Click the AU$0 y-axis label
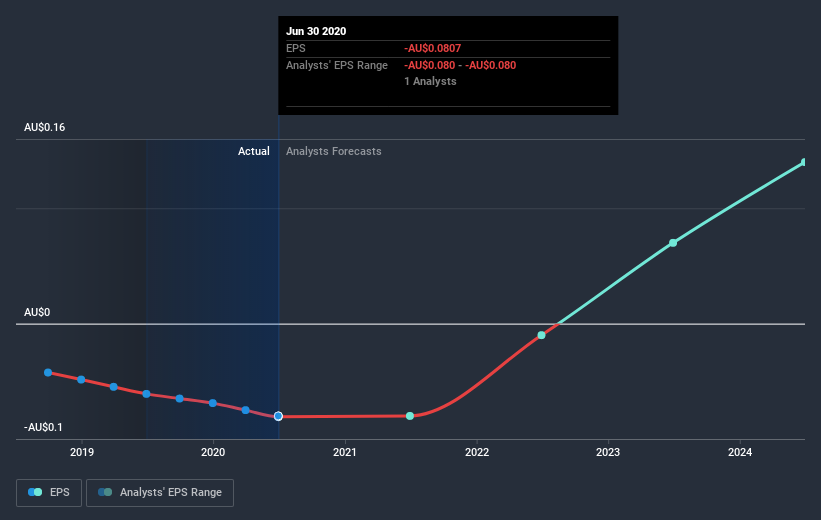Image resolution: width=821 pixels, height=520 pixels. [x=37, y=312]
